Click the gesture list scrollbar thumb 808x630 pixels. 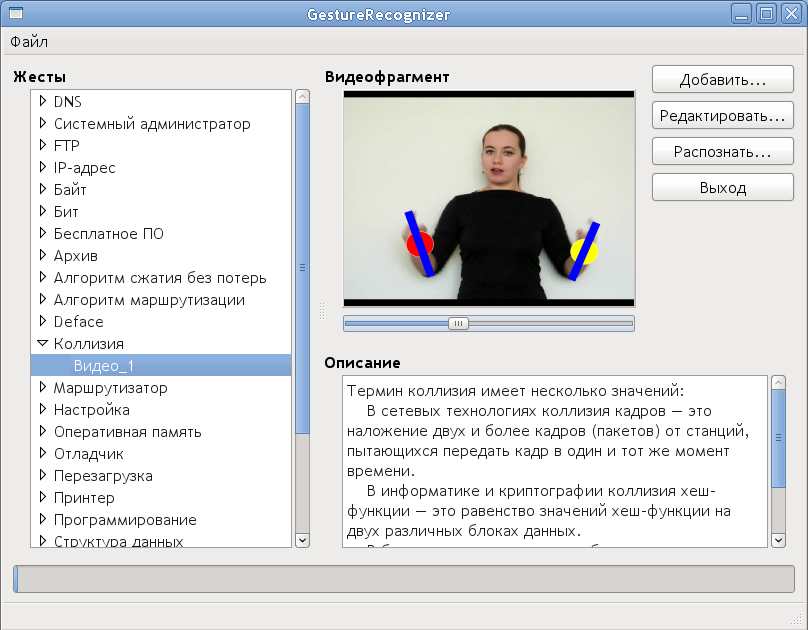point(302,268)
